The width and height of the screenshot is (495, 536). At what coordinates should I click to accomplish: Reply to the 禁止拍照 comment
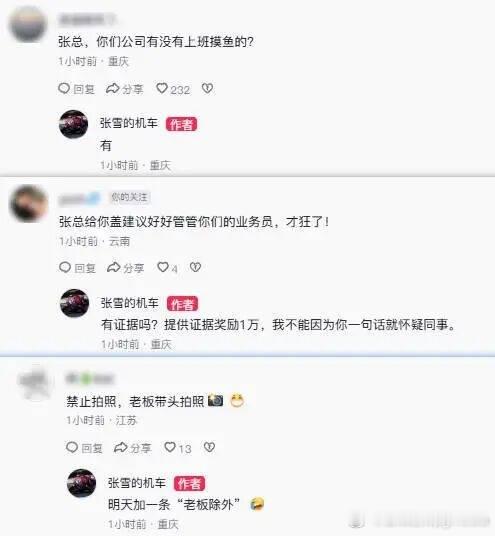[x=84, y=448]
